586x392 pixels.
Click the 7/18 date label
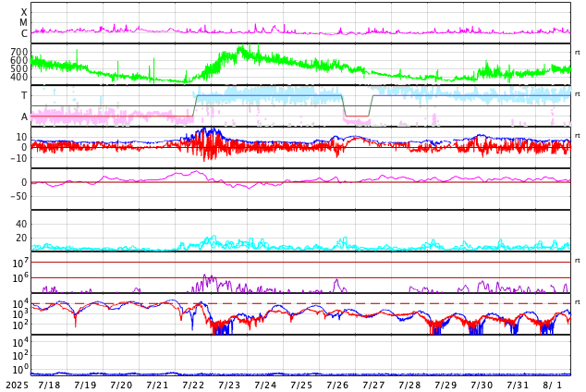pos(49,385)
